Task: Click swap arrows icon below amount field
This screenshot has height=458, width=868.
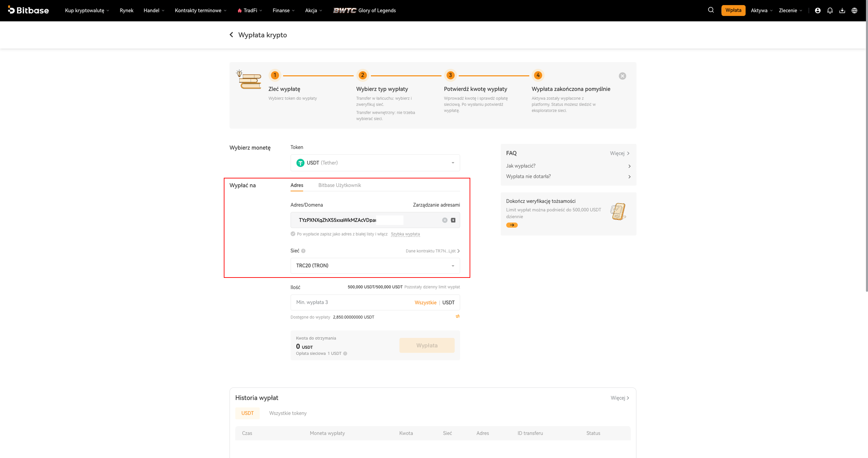Action: [457, 316]
